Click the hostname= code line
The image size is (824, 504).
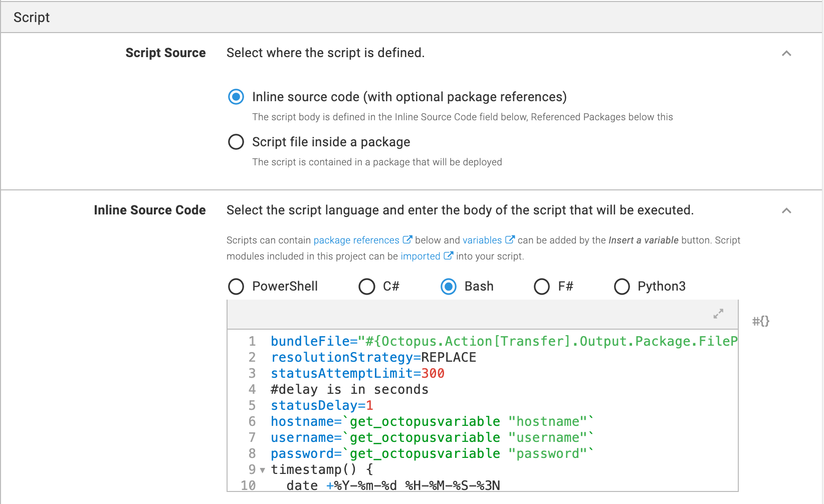[432, 421]
